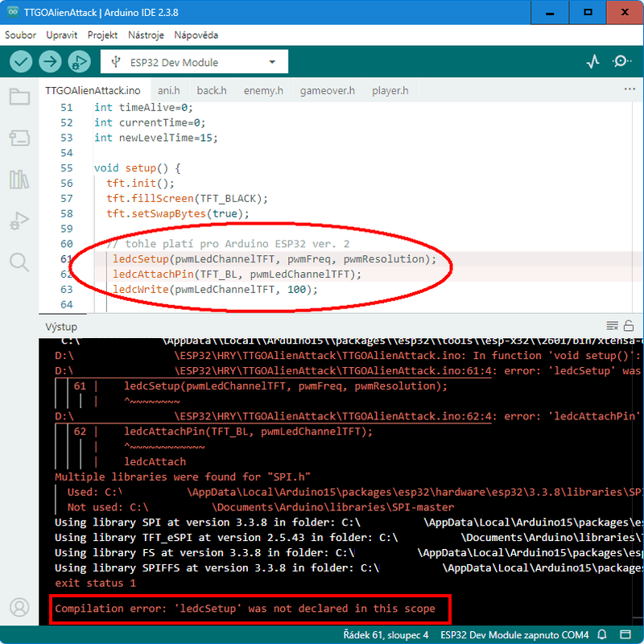
Task: Open the Nápověda menu
Action: [196, 35]
